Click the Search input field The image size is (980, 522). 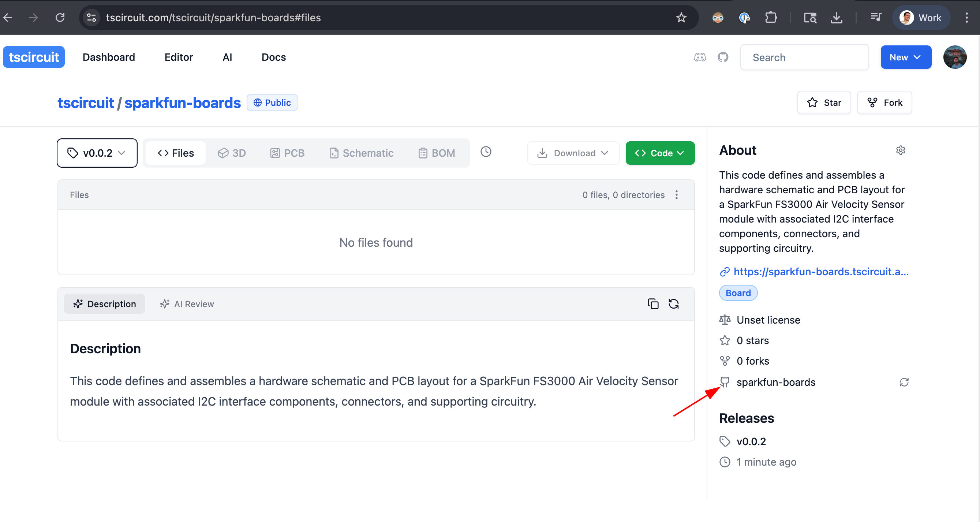tap(804, 57)
